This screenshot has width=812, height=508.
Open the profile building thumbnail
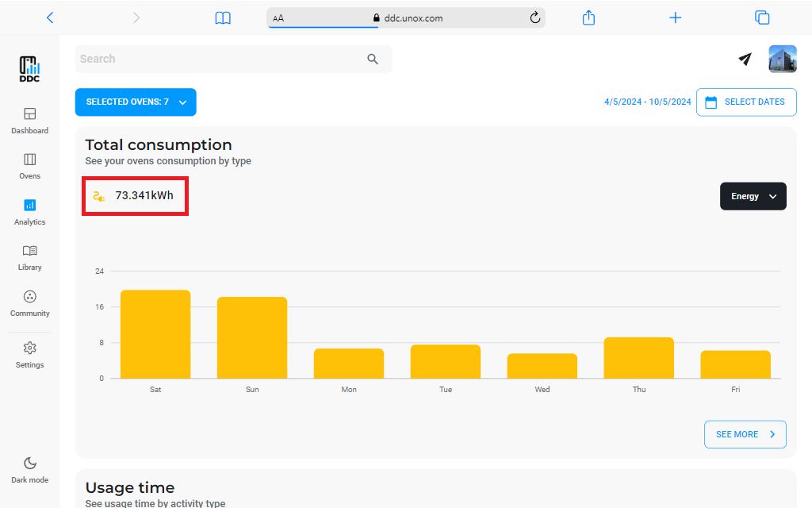[x=782, y=60]
